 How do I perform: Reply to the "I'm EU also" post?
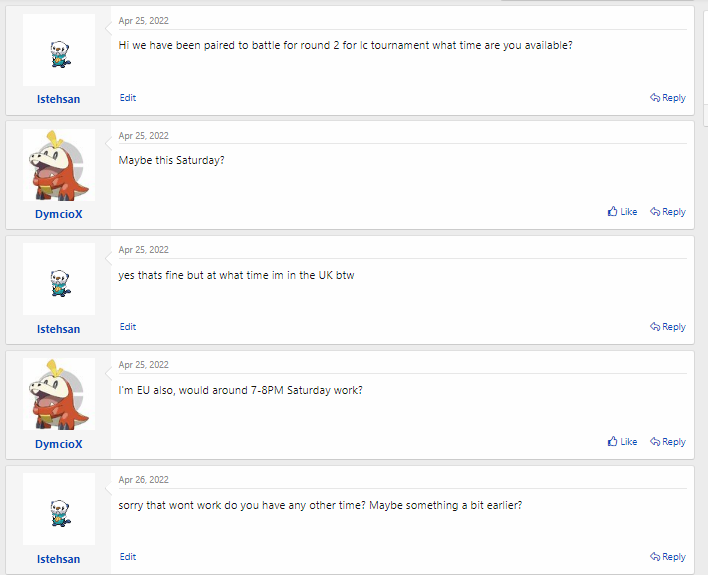pos(667,442)
